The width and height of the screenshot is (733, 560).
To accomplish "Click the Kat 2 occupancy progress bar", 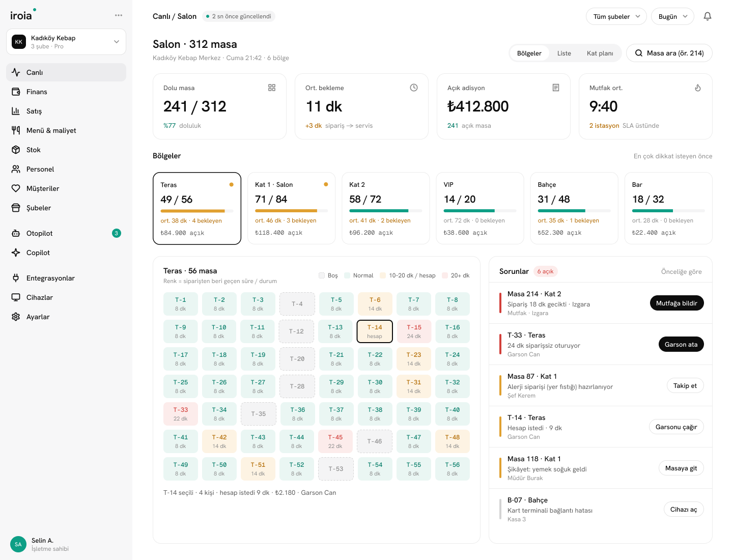I will 386,210.
